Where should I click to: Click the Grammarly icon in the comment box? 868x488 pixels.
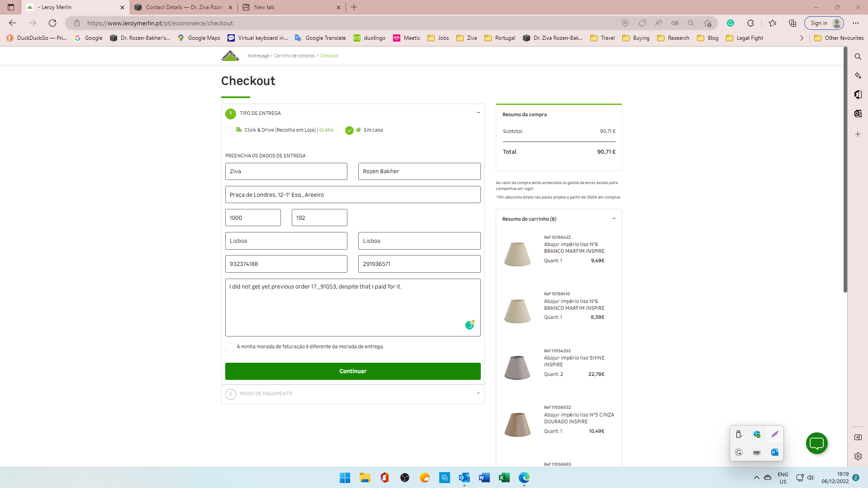click(x=470, y=325)
